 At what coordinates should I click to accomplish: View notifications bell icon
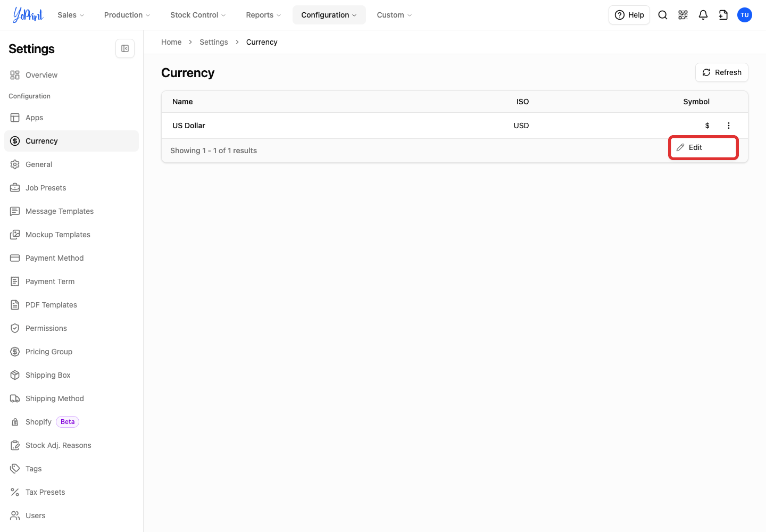703,15
